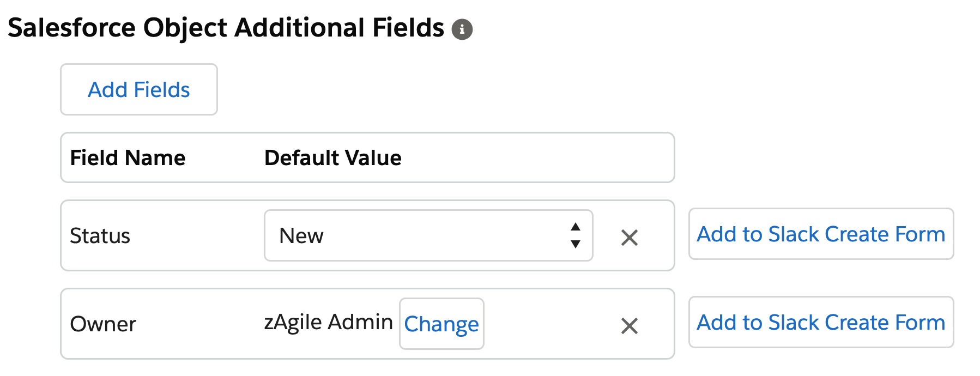Click the Field Name column header
The image size is (980, 376).
[128, 158]
